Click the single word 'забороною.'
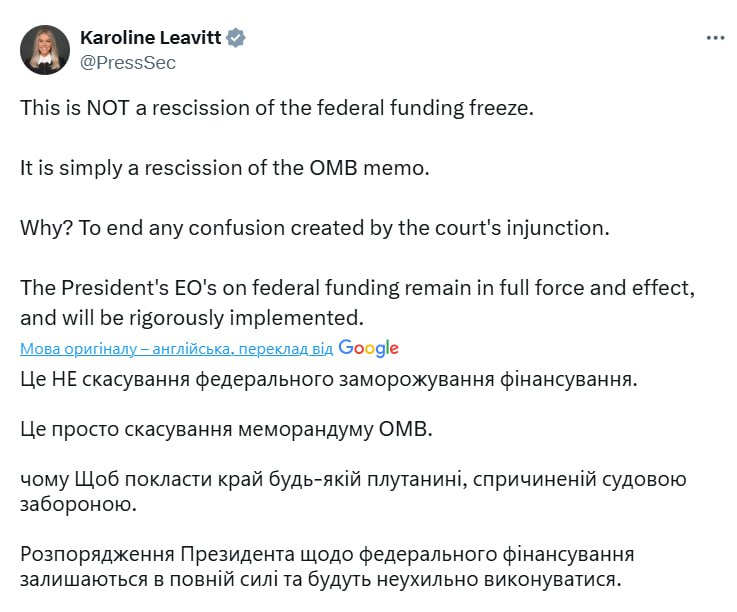The height and width of the screenshot is (612, 737). coord(78,503)
